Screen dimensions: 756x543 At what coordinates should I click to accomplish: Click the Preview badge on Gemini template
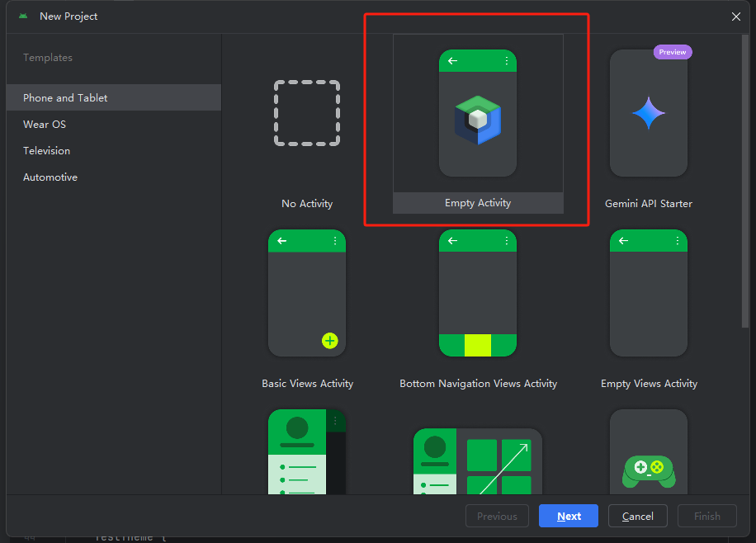(673, 52)
